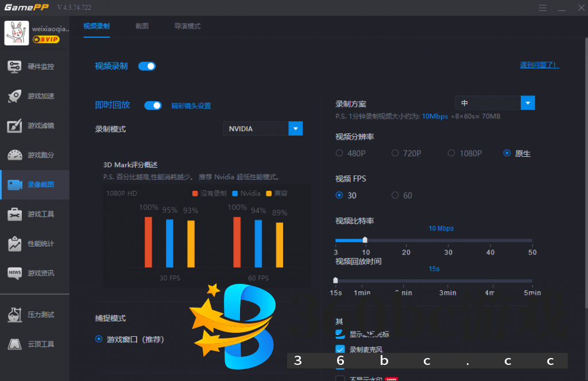Open the 录制模式 NVIDIA dropdown

[x=295, y=128]
